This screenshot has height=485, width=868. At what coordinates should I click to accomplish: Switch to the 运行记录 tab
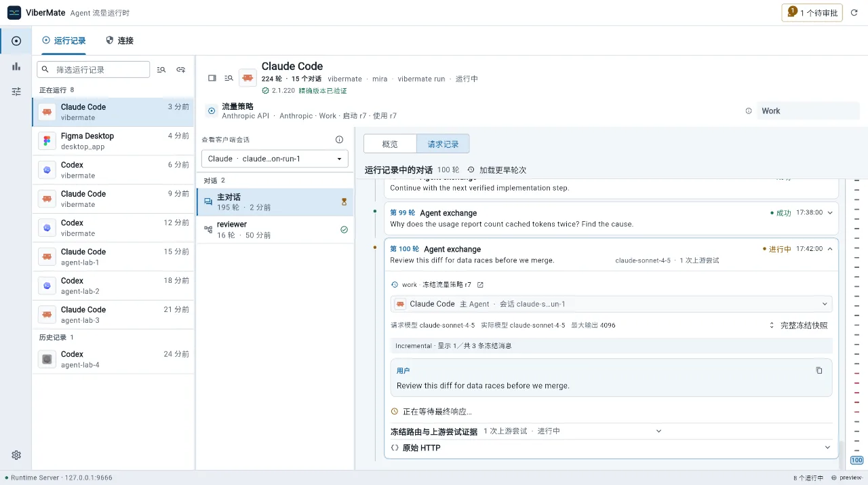[64, 41]
